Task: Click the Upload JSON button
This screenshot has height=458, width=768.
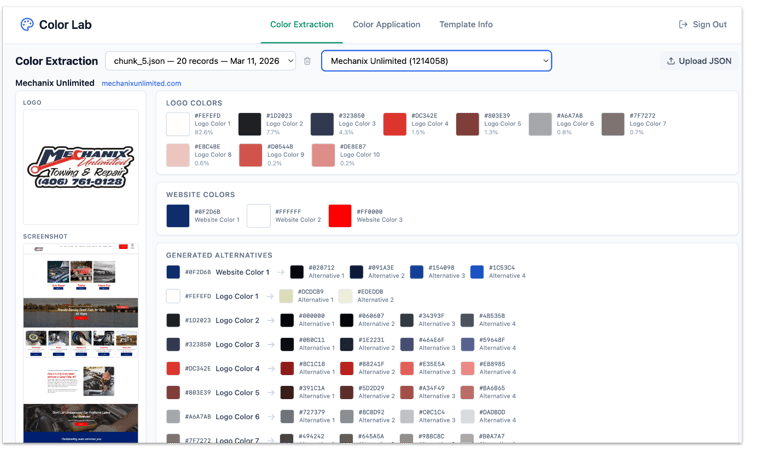Action: click(699, 61)
